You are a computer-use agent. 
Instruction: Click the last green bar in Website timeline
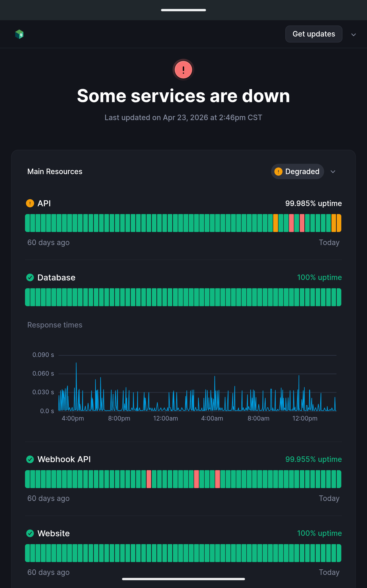(x=339, y=553)
